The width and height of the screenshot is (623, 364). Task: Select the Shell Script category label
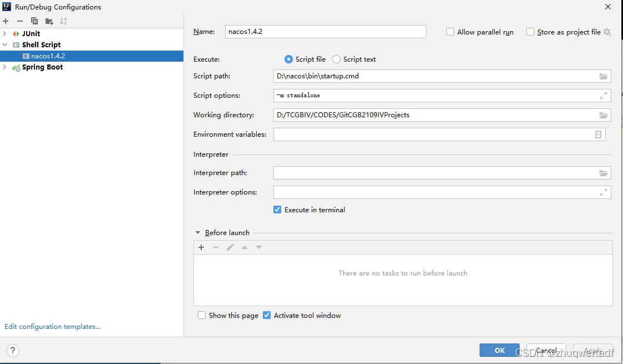[41, 45]
